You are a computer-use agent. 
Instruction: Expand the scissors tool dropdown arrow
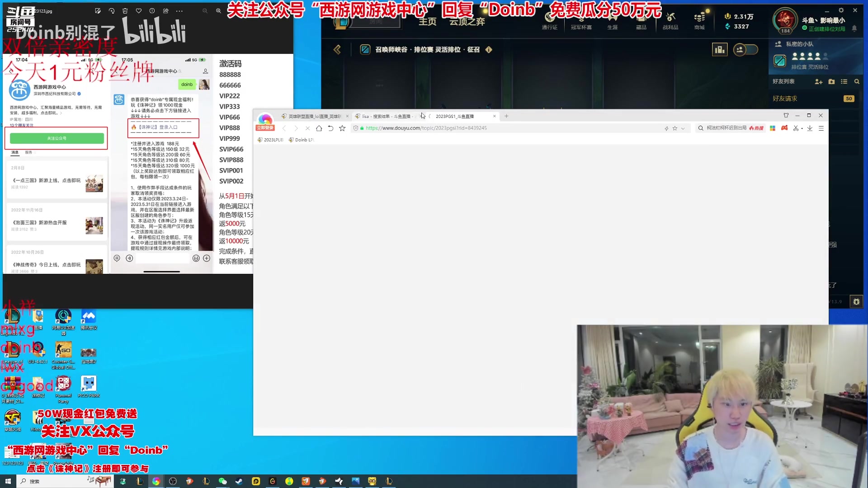802,128
